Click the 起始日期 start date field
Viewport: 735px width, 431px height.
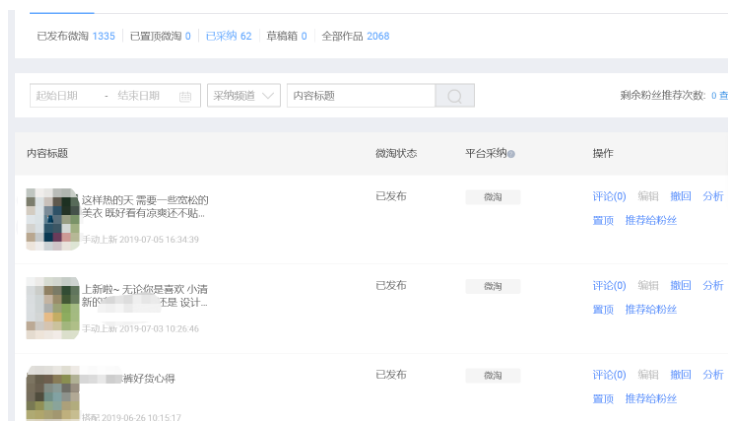click(x=62, y=96)
